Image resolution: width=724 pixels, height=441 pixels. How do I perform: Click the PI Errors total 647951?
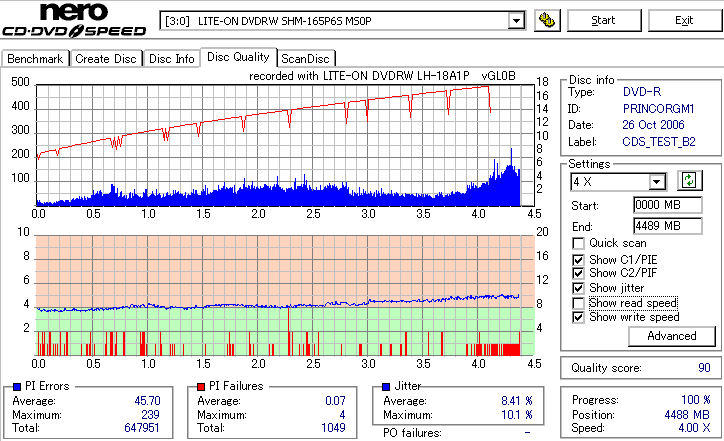[x=142, y=428]
